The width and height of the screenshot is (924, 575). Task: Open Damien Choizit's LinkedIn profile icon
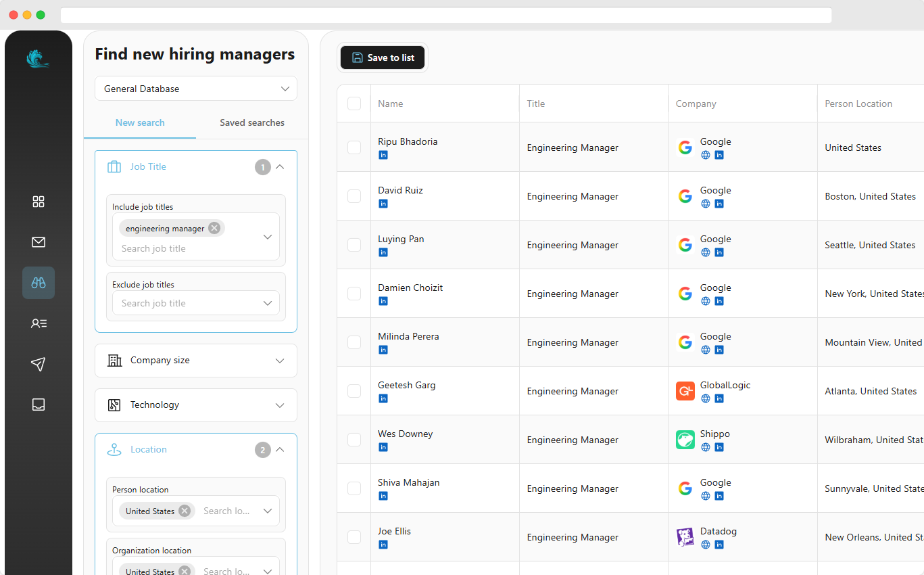[x=383, y=301]
